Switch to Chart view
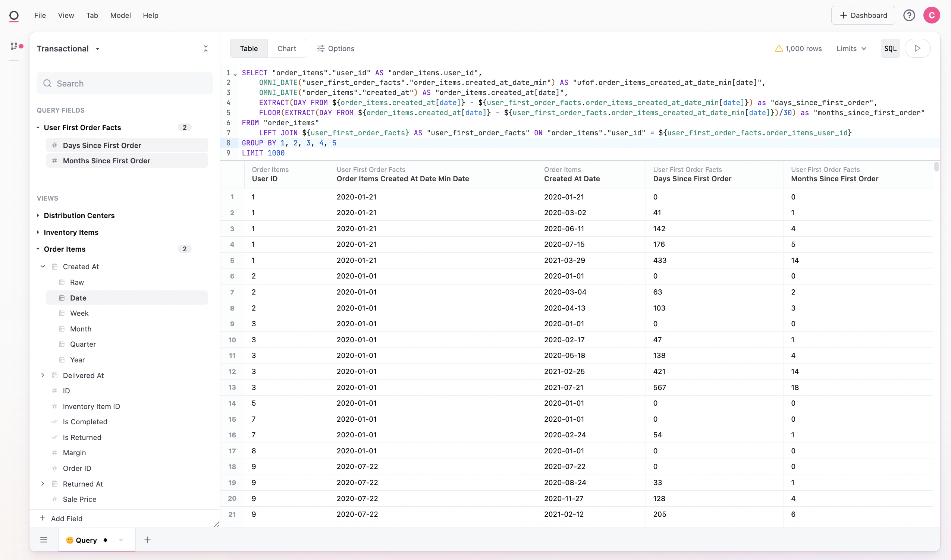Viewport: 951px width, 560px height. coord(286,48)
